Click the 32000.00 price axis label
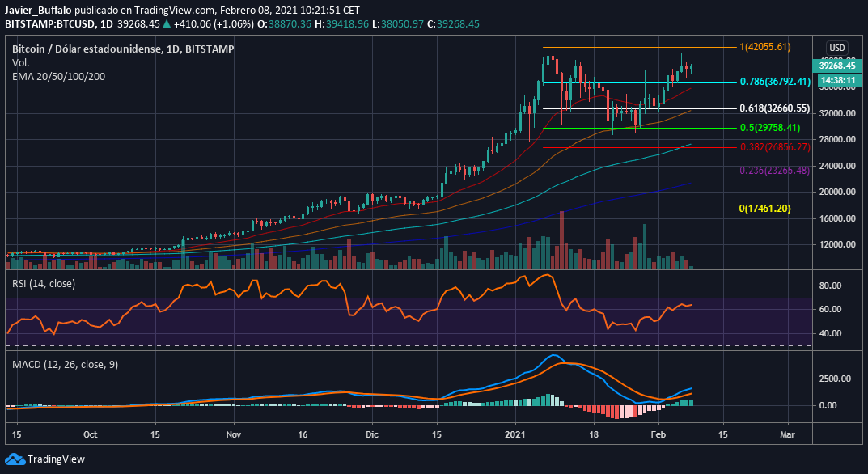This screenshot has width=868, height=474. click(x=836, y=113)
